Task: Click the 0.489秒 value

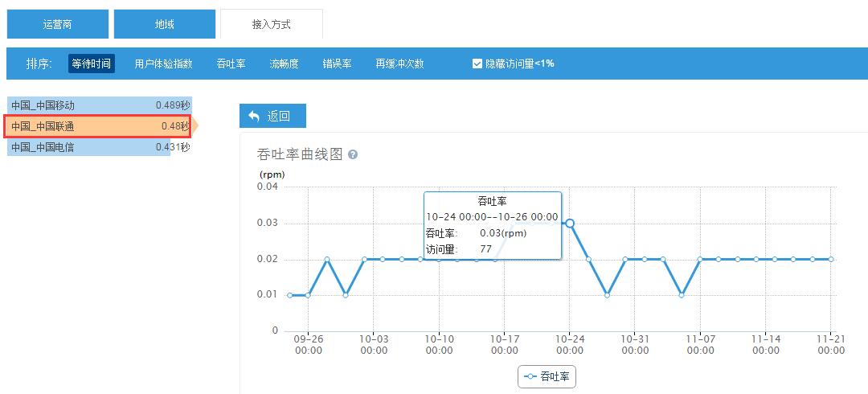Action: [x=173, y=105]
